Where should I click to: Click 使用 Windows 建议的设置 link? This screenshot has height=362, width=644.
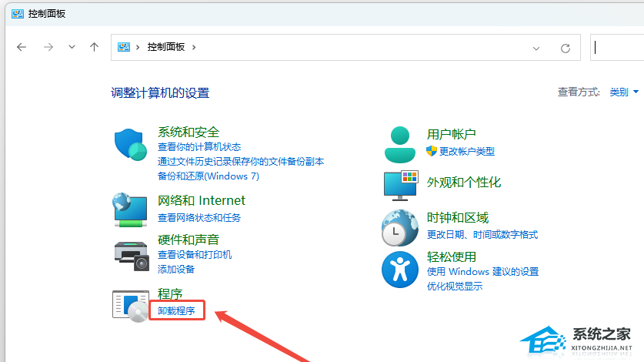point(482,271)
